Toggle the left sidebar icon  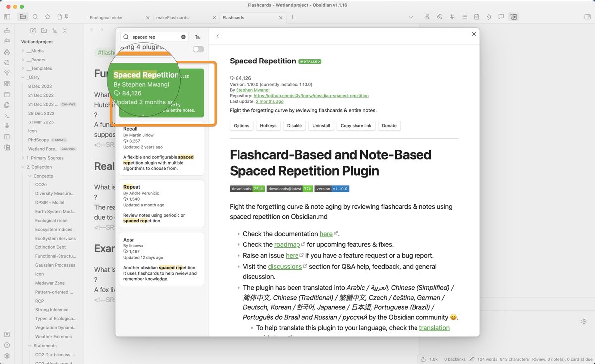click(x=7, y=17)
